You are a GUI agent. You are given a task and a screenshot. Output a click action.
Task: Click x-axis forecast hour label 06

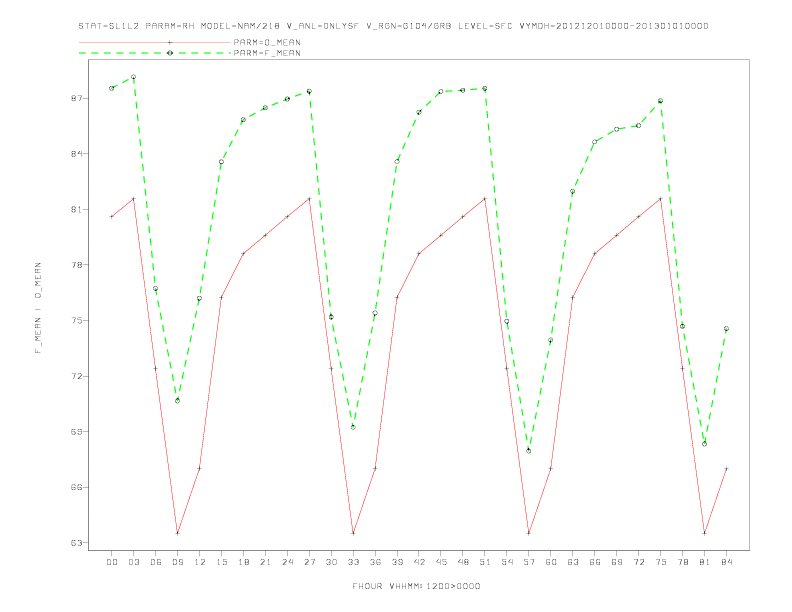[156, 562]
